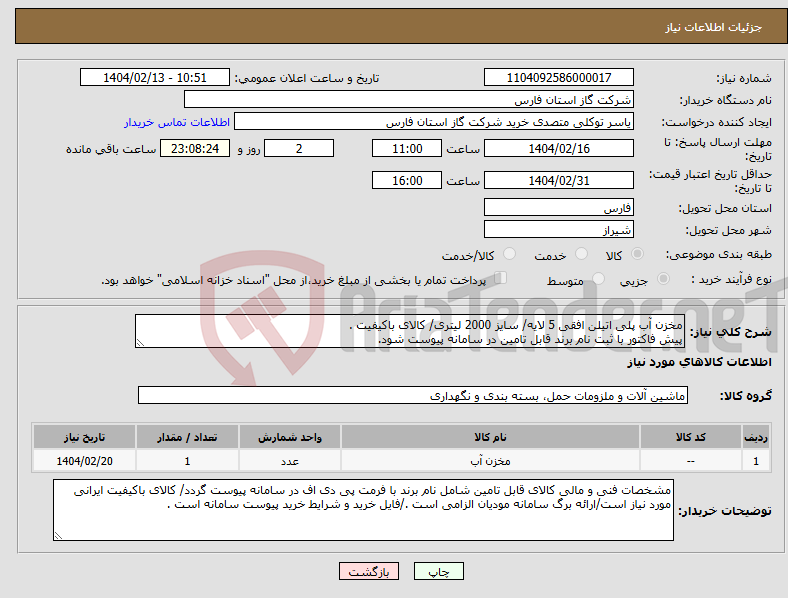Click the general description text area
The image size is (788, 598).
(410, 331)
